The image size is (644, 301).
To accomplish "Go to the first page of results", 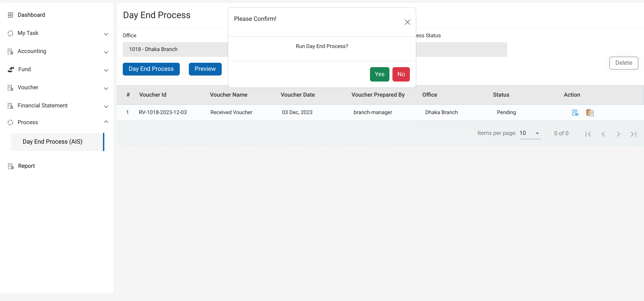I will tap(588, 134).
